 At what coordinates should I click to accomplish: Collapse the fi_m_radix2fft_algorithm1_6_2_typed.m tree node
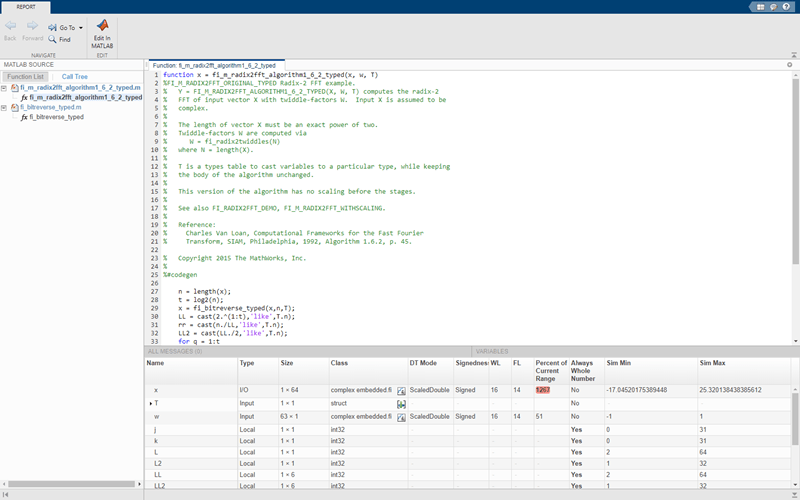click(4, 88)
